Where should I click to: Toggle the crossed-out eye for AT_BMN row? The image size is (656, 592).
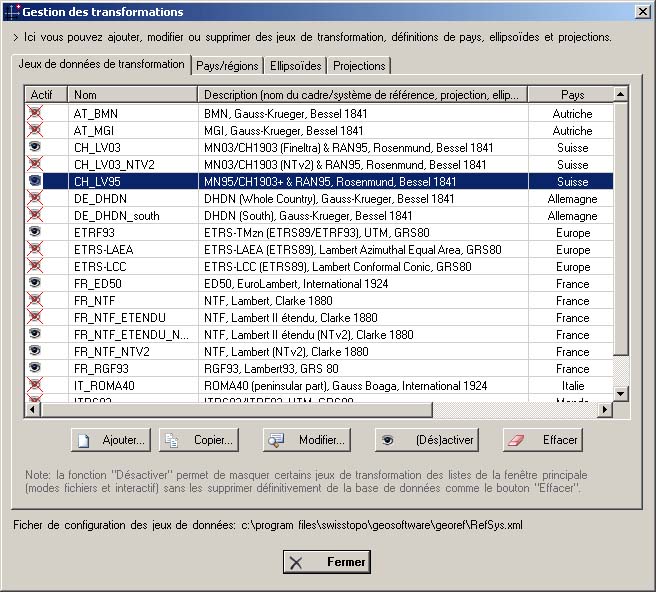(x=36, y=113)
